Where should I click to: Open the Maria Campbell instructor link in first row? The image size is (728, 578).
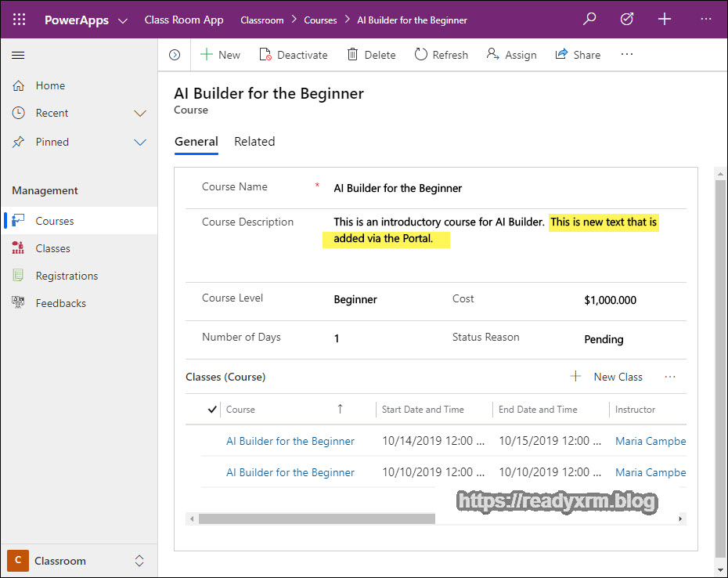651,441
